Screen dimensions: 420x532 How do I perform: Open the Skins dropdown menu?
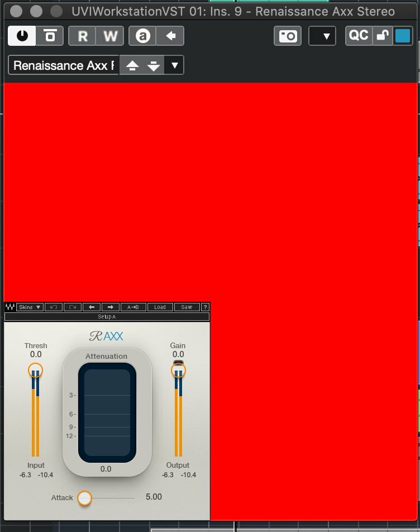point(30,307)
